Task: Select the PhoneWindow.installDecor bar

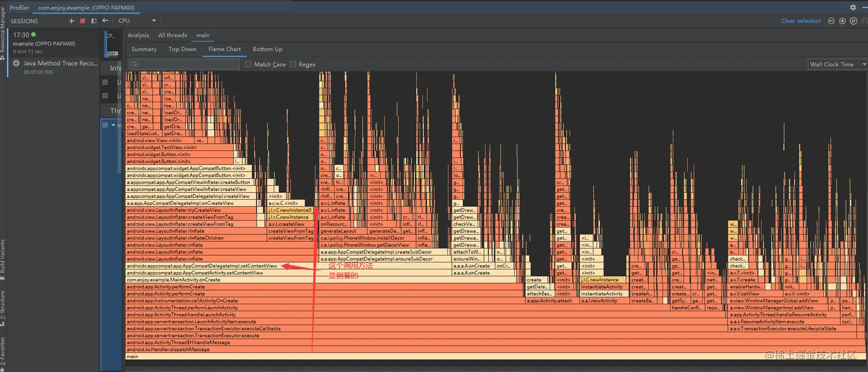Action: click(x=369, y=238)
